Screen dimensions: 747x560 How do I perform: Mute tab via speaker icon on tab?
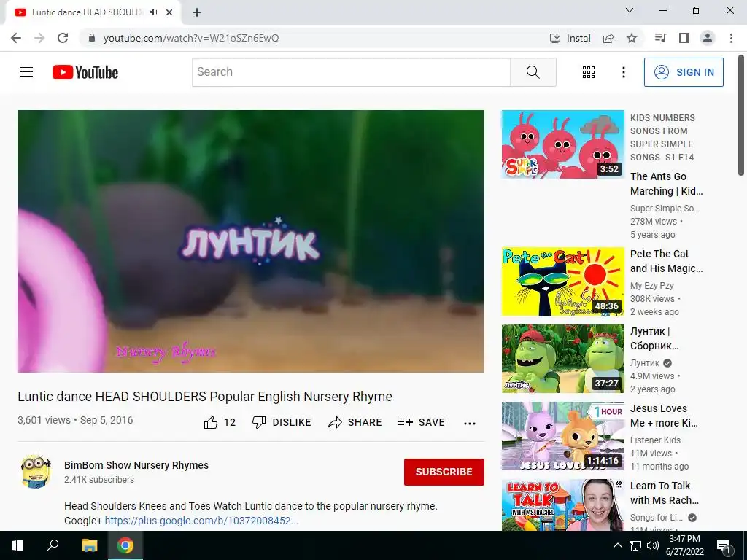153,12
